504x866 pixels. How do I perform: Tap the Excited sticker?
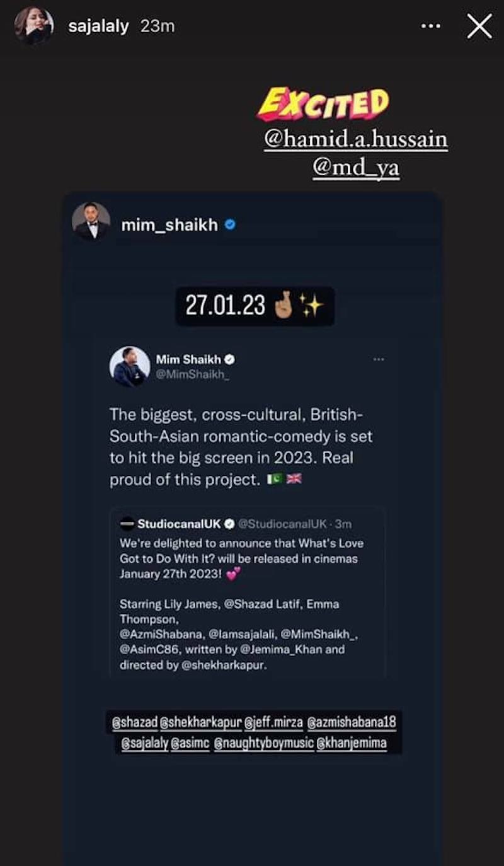[323, 104]
